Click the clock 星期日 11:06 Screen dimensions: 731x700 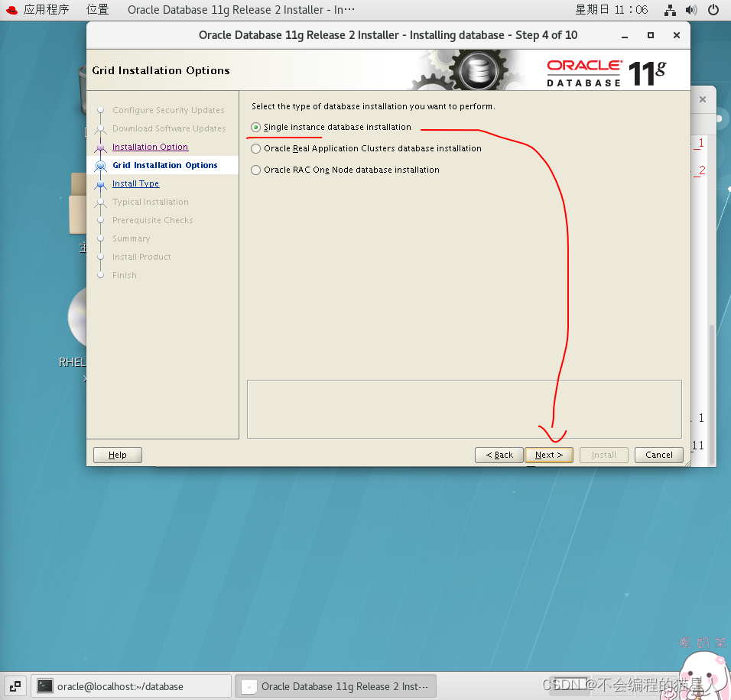coord(611,10)
